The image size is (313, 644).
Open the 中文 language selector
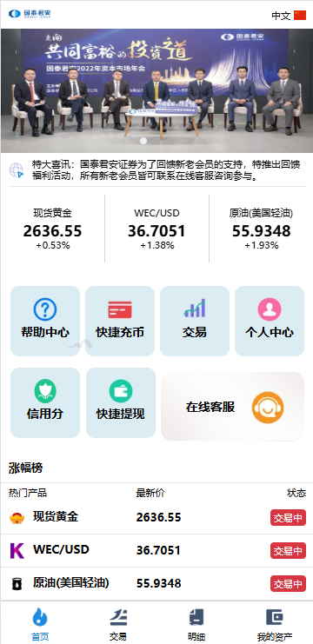(281, 16)
